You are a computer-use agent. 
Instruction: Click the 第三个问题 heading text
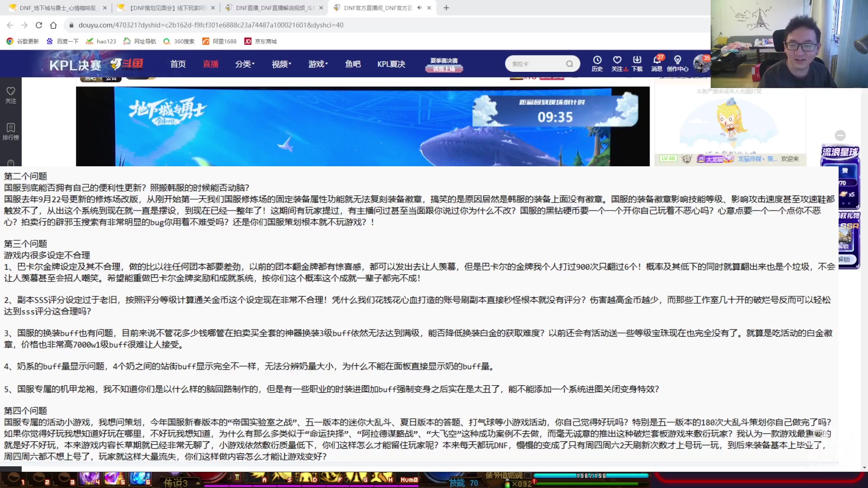pyautogui.click(x=25, y=244)
